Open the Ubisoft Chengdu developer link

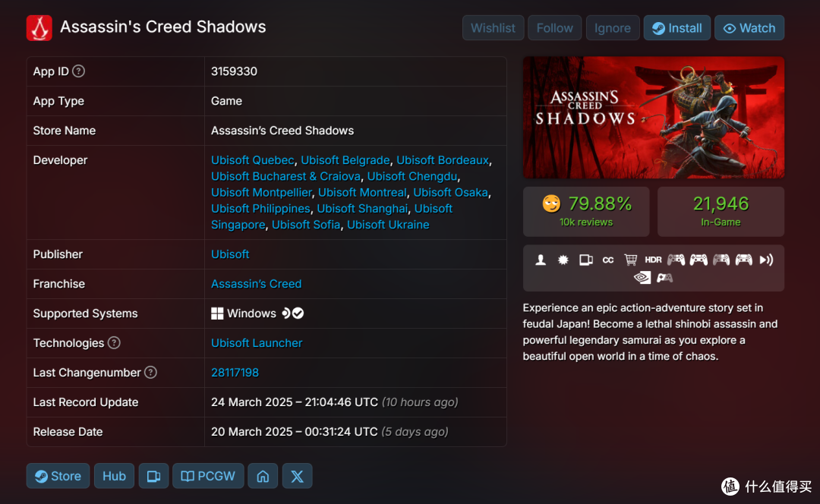click(412, 176)
